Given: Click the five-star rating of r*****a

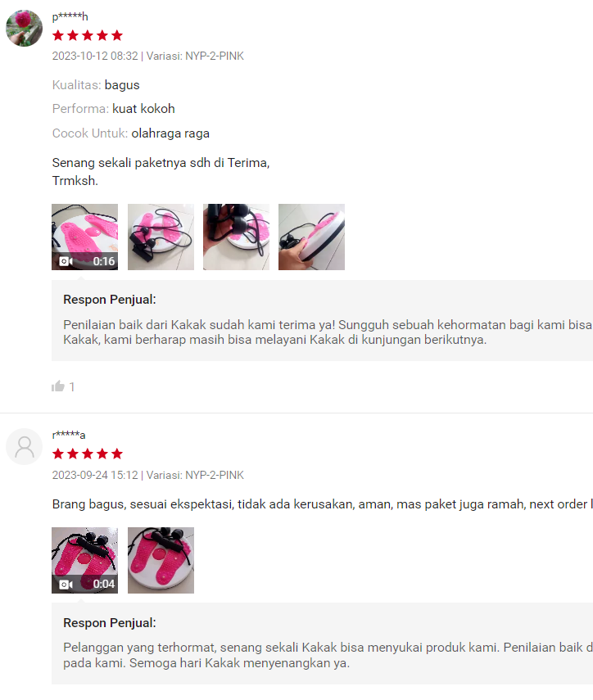Looking at the screenshot, I should tap(88, 454).
